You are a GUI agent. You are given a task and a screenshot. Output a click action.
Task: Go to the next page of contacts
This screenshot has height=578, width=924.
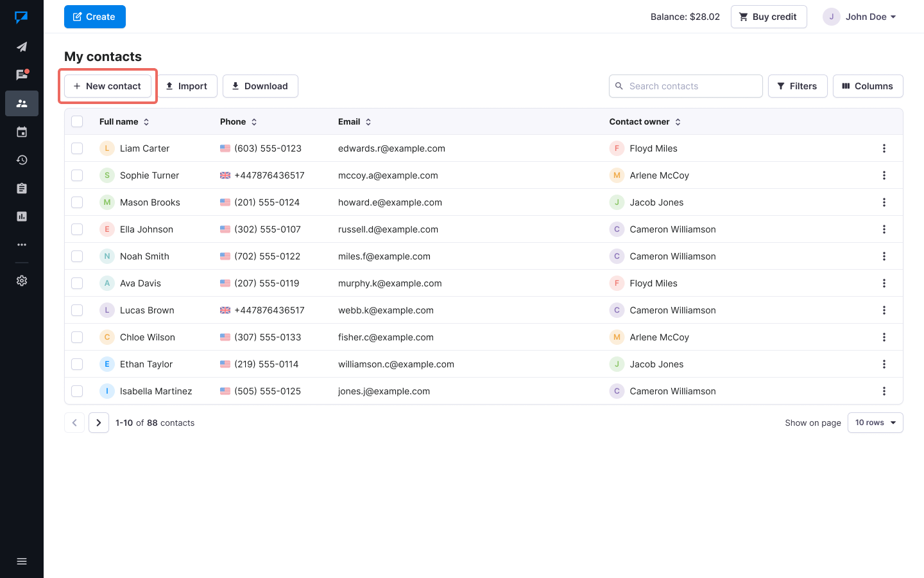pyautogui.click(x=99, y=423)
